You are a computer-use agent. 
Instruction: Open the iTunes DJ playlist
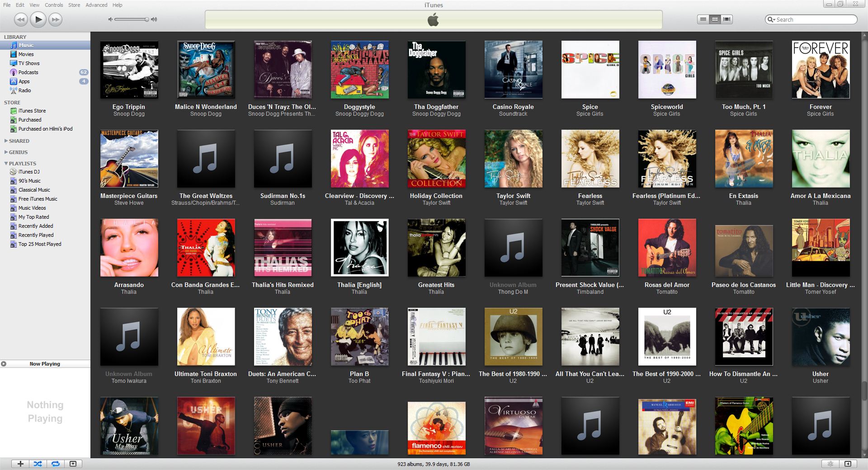click(45, 172)
